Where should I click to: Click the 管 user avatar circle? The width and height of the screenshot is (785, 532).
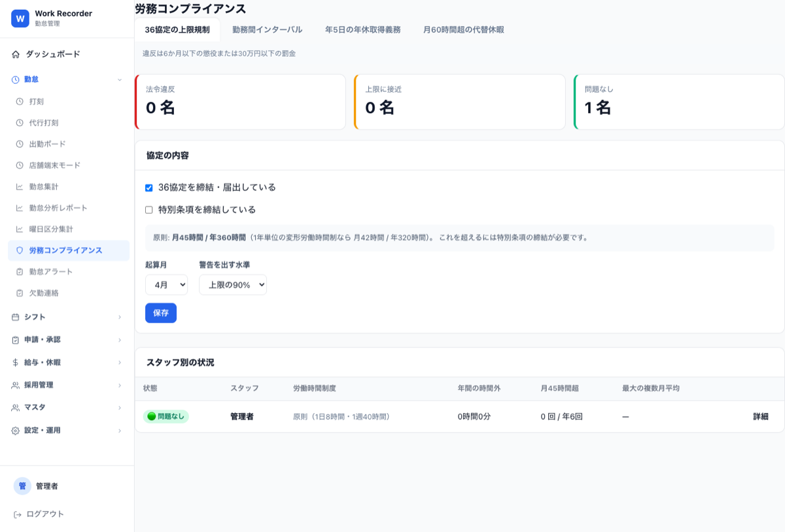coord(22,486)
